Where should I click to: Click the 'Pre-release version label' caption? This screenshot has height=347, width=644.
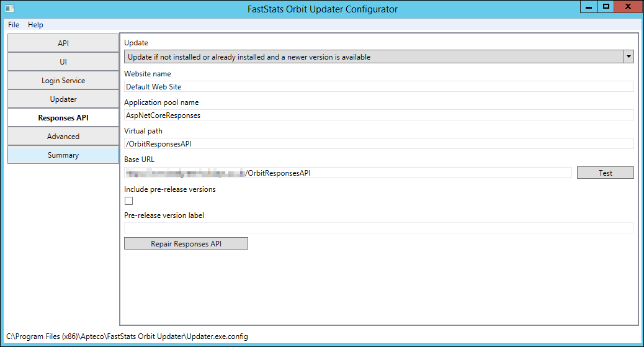click(x=164, y=215)
